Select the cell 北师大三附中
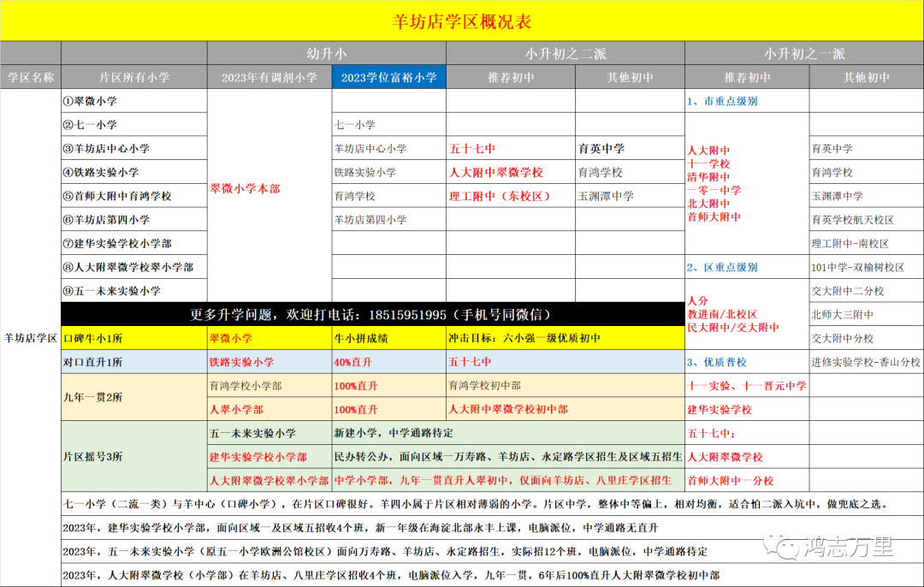This screenshot has height=587, width=924. [x=866, y=314]
